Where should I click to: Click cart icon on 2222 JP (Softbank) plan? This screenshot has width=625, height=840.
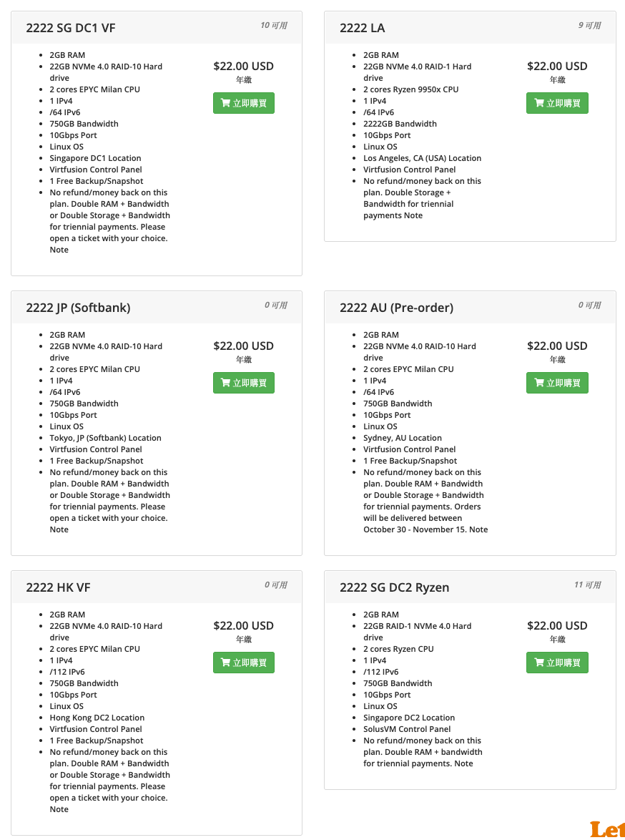pos(225,384)
